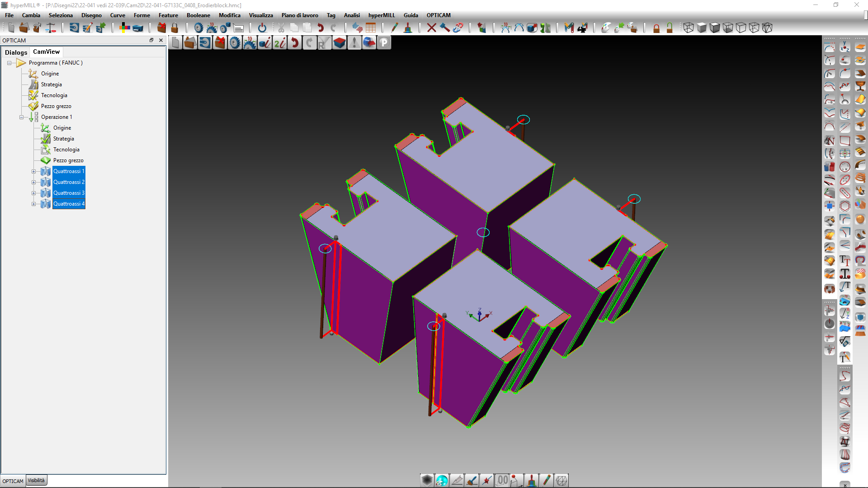Switch to the Dialogs tab
Viewport: 868px width, 488px height.
16,52
